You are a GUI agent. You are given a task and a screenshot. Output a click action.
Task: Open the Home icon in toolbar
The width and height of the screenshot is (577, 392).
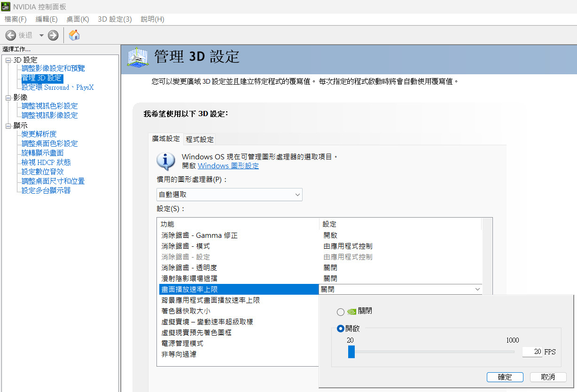coord(74,35)
